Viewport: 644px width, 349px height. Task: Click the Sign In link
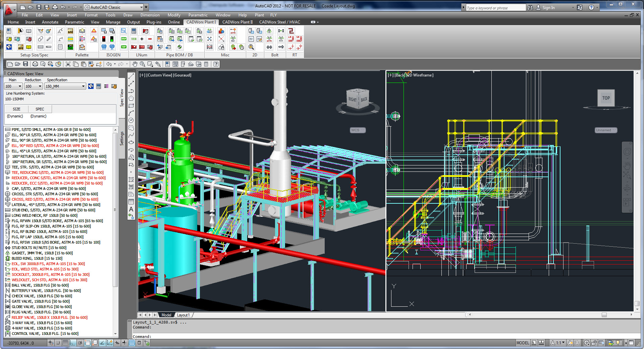pos(548,8)
